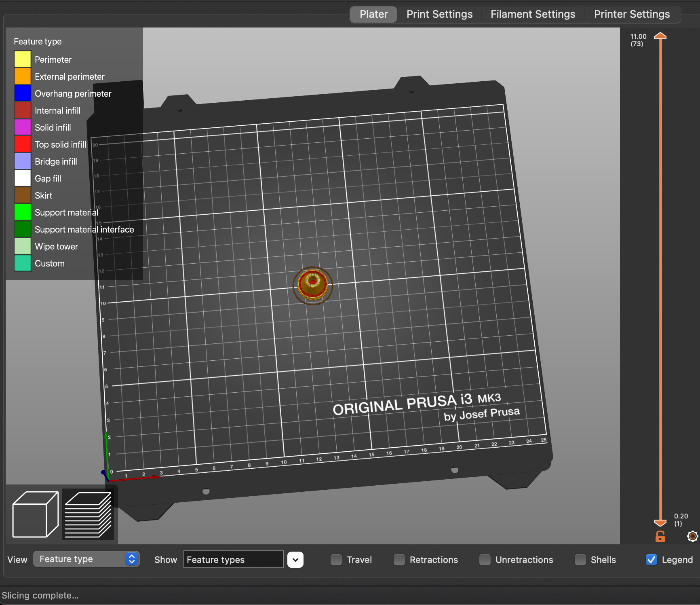
Task: Click the 'Slicing complete...' status text
Action: 40,595
